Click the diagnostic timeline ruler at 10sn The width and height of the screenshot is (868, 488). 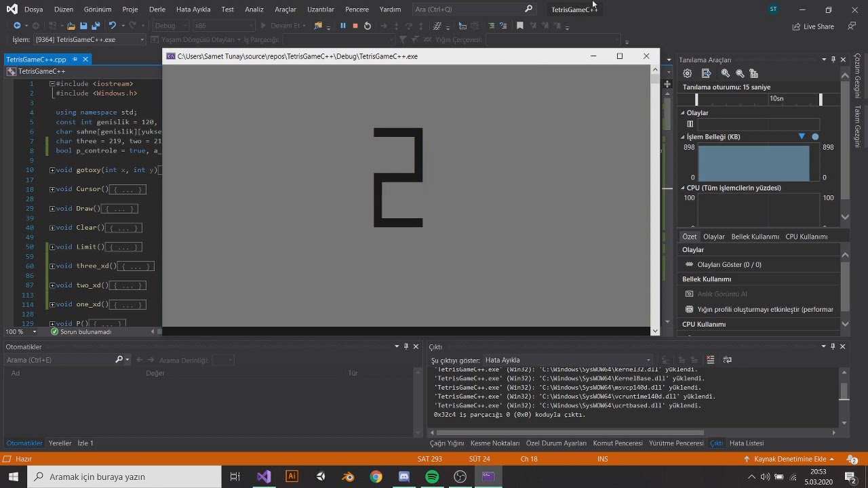point(776,99)
